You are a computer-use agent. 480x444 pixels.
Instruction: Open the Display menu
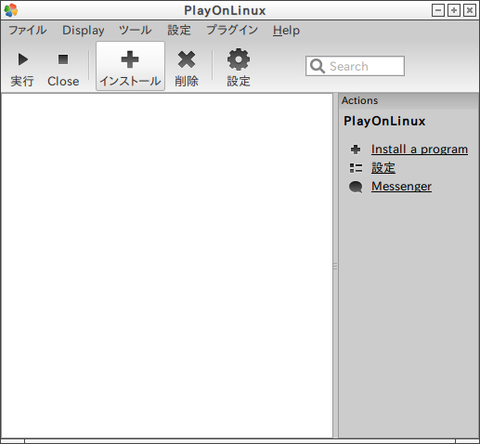click(83, 30)
